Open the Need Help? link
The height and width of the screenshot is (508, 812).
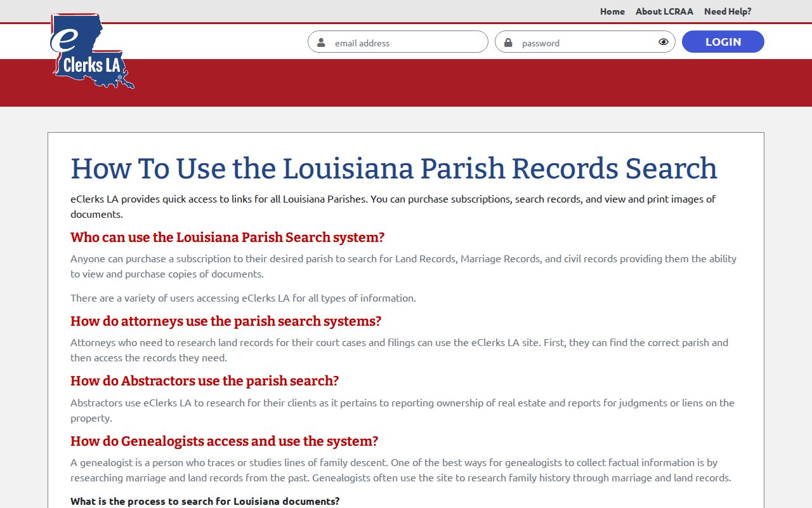[728, 11]
